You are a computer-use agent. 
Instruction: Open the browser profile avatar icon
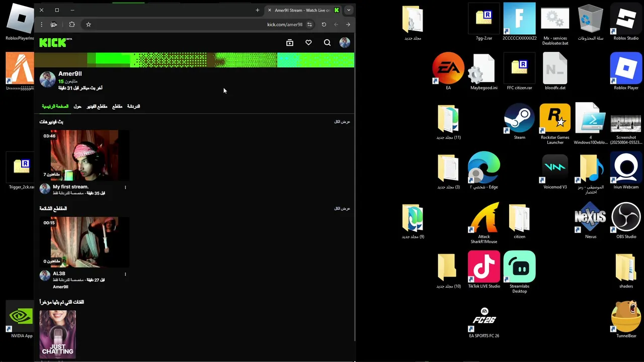click(54, 24)
